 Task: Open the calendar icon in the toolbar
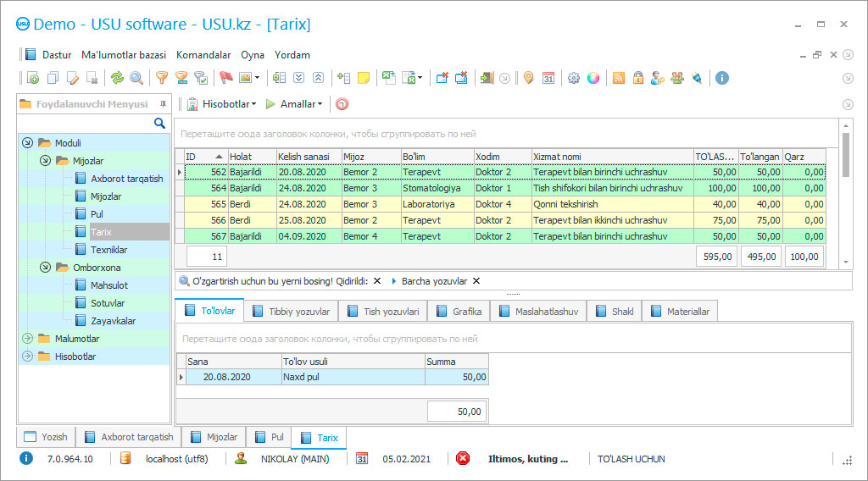pyautogui.click(x=548, y=78)
